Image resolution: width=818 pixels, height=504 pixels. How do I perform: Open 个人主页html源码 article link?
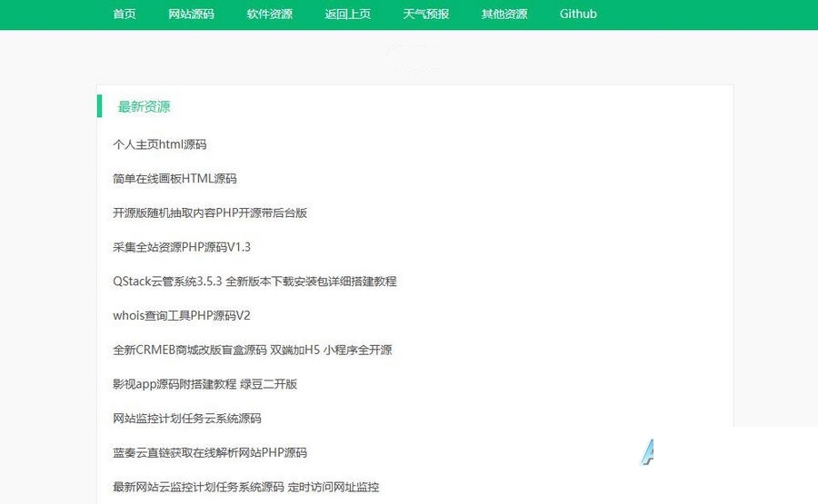[160, 144]
